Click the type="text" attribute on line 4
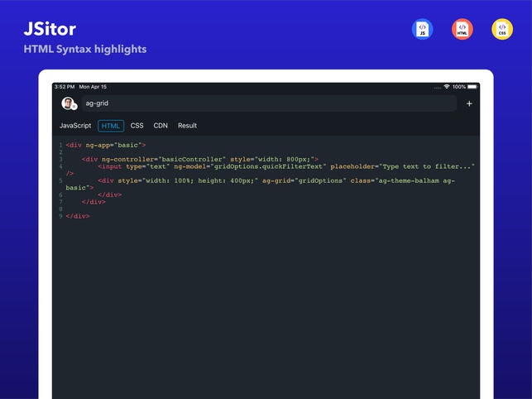This screenshot has width=532, height=399. tap(147, 166)
